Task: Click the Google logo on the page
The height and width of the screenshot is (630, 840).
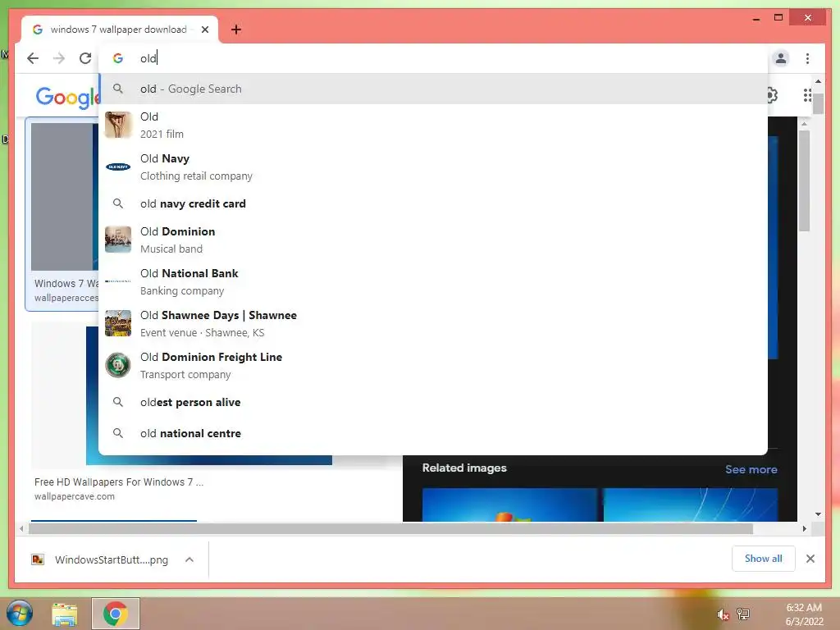Action: tap(67, 97)
